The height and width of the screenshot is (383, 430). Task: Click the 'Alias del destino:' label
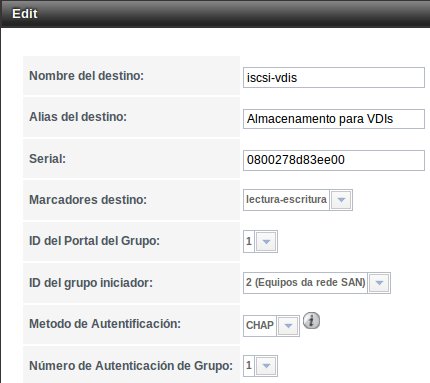pyautogui.click(x=78, y=117)
